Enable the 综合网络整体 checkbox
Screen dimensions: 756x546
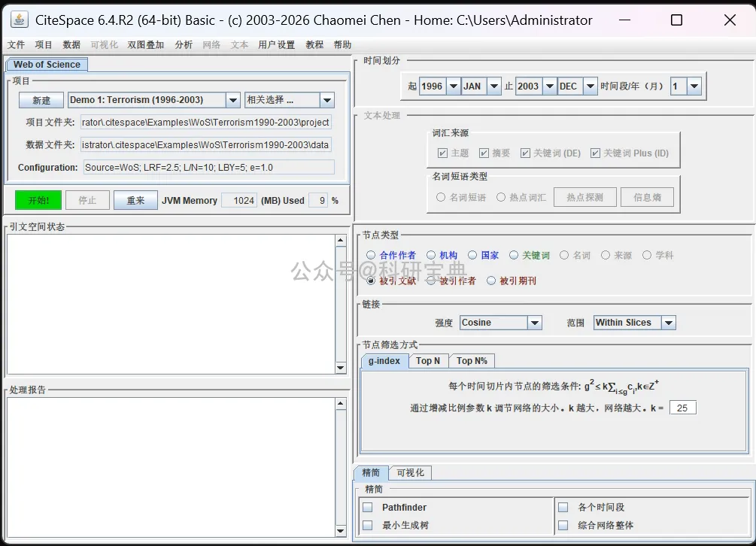[x=563, y=525]
